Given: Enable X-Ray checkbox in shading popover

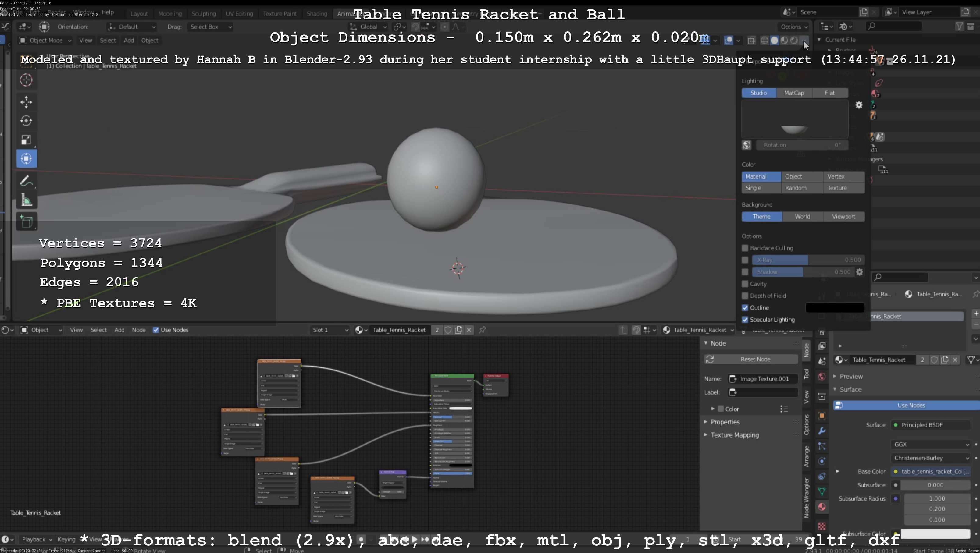Looking at the screenshot, I should point(745,260).
